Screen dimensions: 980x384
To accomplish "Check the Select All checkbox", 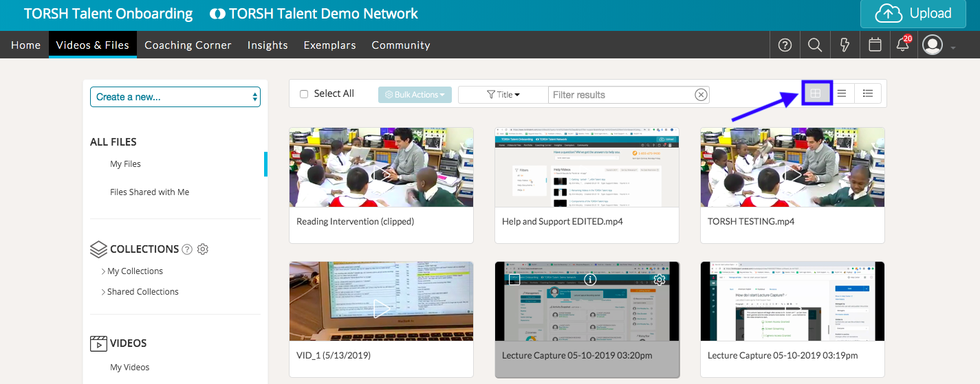I will pyautogui.click(x=304, y=94).
